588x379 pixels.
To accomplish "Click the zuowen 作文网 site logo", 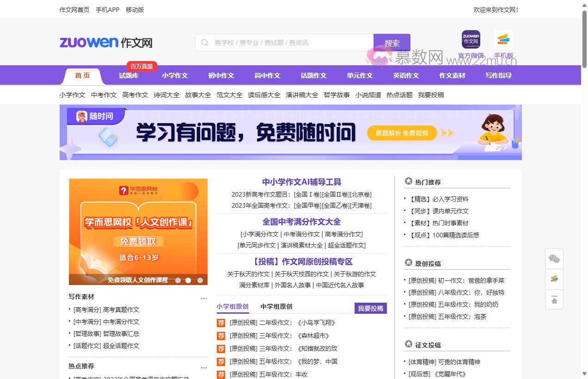I will click(105, 42).
